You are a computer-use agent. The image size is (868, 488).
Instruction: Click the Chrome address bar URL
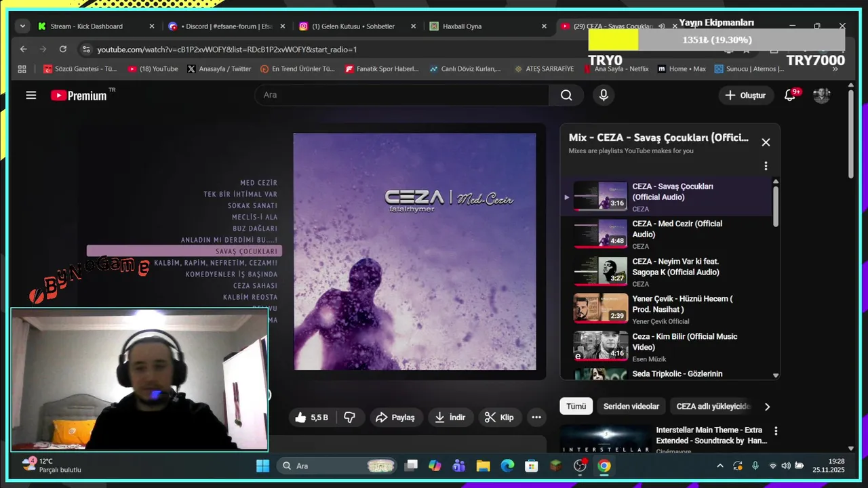[227, 49]
